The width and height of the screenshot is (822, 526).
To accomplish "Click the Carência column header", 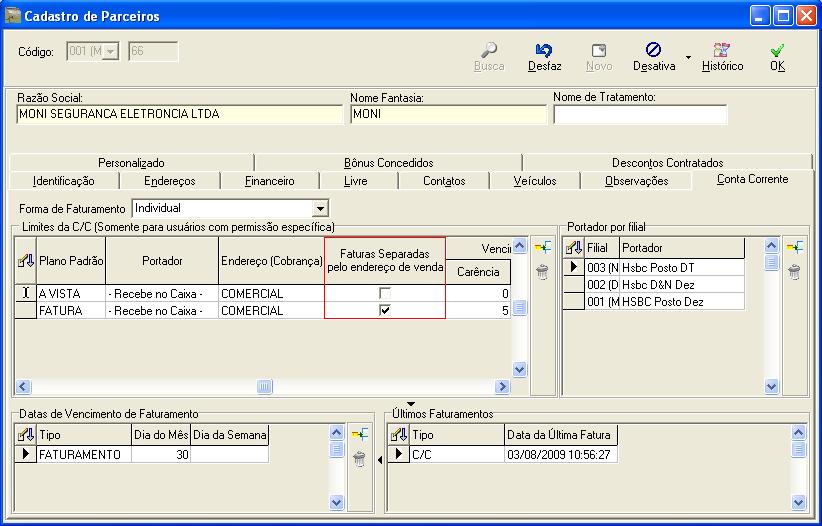I will click(x=478, y=272).
